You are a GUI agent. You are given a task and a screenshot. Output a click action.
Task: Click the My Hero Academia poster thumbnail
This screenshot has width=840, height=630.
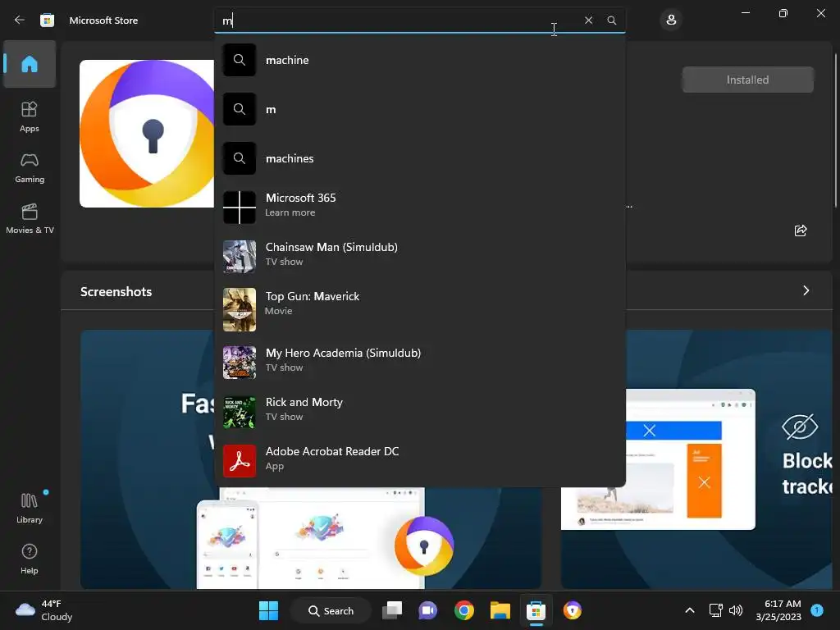click(x=240, y=363)
